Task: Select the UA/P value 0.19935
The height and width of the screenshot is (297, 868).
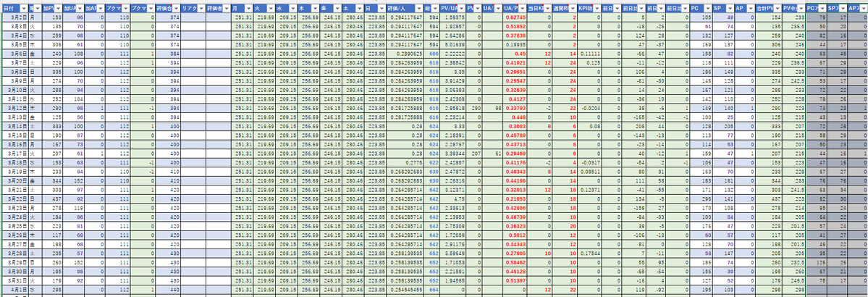Action: 515,45
